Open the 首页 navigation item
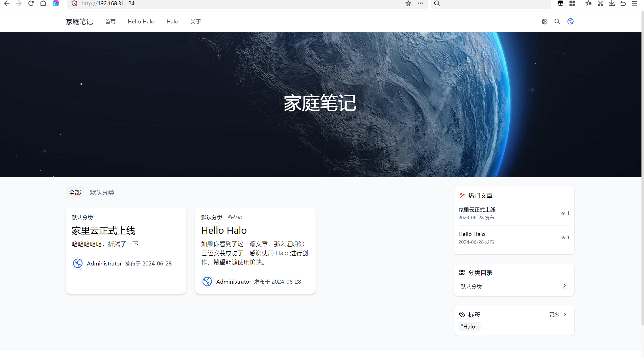Screen dimensions: 644x357 click(x=110, y=22)
